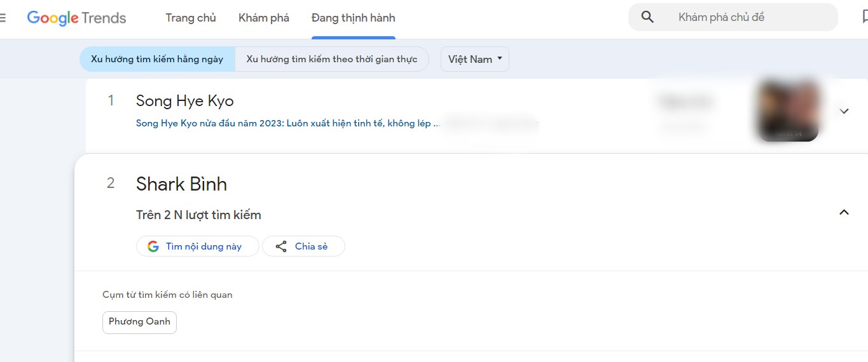
Task: Click the Google Trends logo
Action: tap(76, 18)
